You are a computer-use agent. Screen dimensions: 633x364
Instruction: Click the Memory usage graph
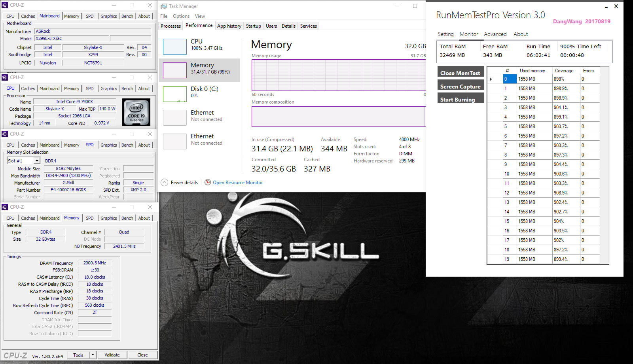338,75
